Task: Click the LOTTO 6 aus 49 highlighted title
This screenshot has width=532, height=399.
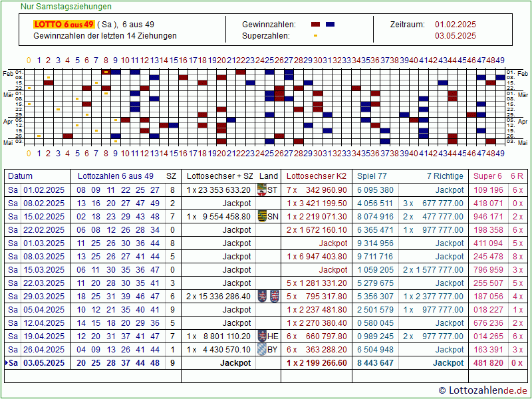Action: pos(64,25)
